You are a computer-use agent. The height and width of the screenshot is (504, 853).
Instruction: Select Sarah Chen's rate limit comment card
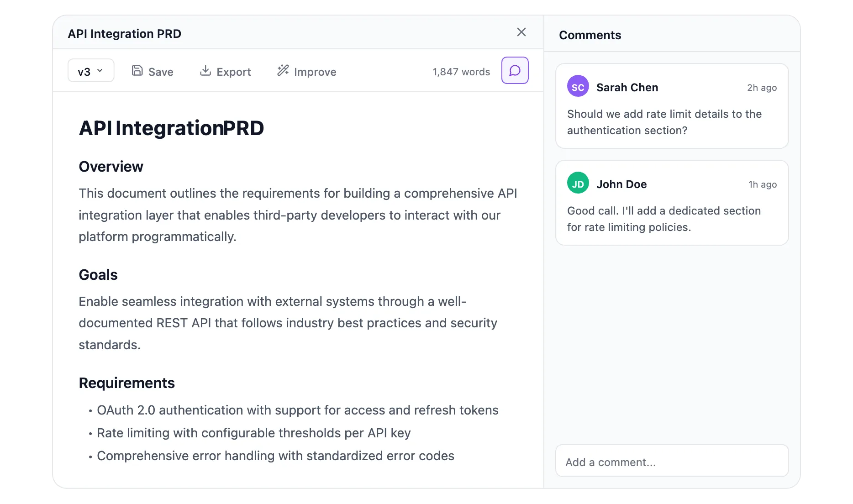pos(671,106)
